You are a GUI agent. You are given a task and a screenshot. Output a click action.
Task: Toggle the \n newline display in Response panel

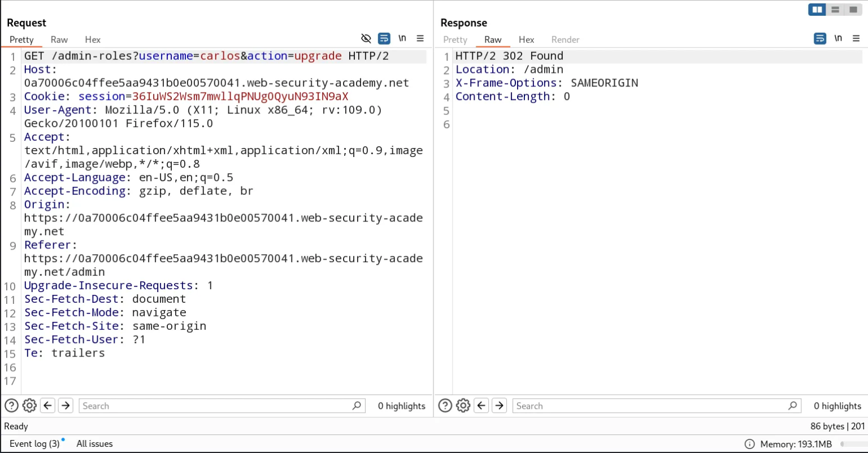[838, 38]
